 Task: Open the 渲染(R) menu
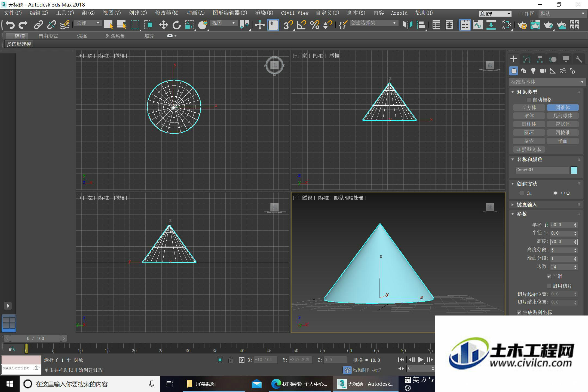[264, 13]
